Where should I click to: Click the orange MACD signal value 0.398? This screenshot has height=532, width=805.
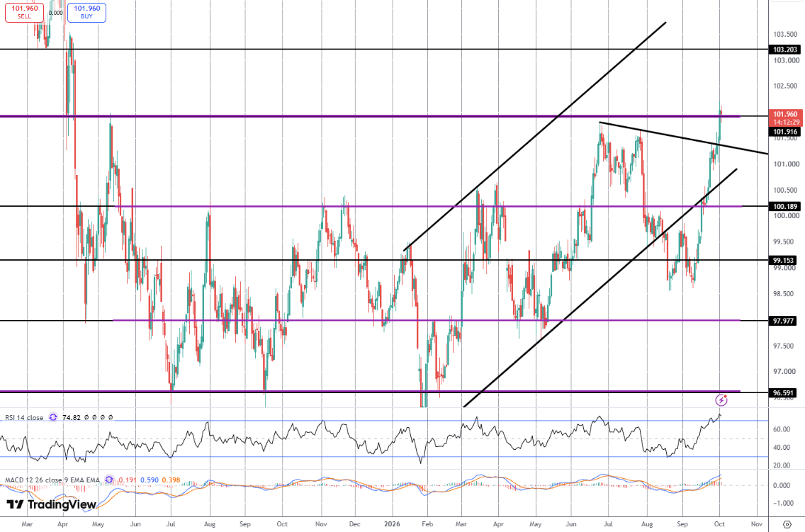[171, 480]
